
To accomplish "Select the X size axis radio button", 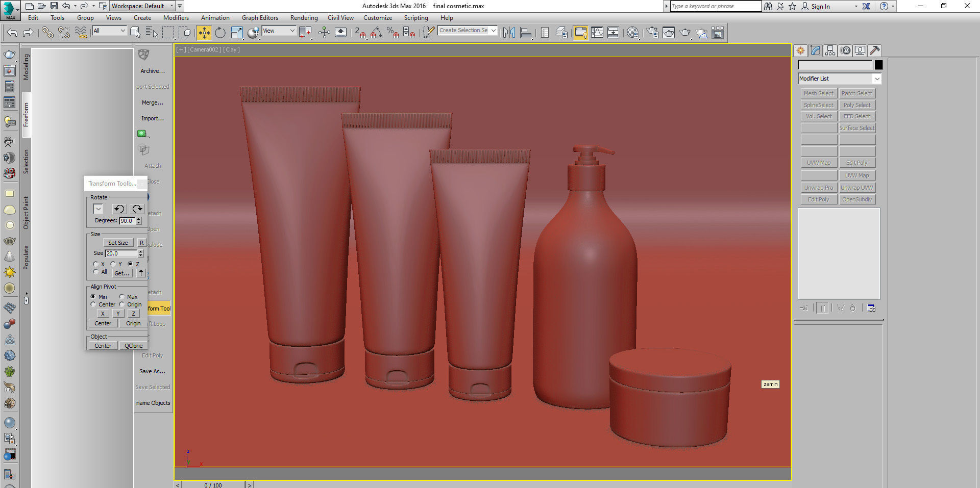I will pos(95,264).
